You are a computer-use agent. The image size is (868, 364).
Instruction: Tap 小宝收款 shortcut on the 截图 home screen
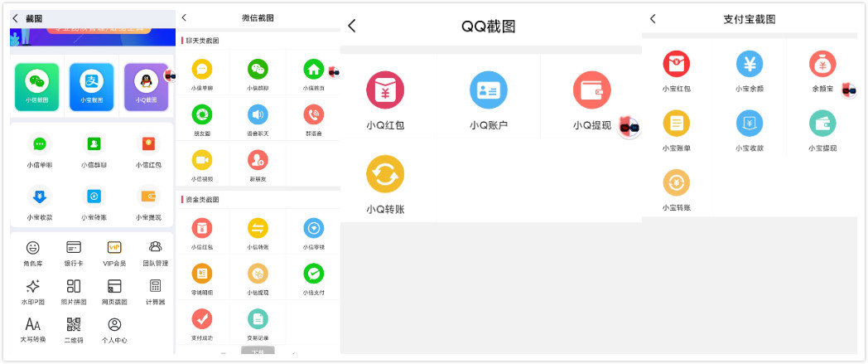click(x=39, y=203)
